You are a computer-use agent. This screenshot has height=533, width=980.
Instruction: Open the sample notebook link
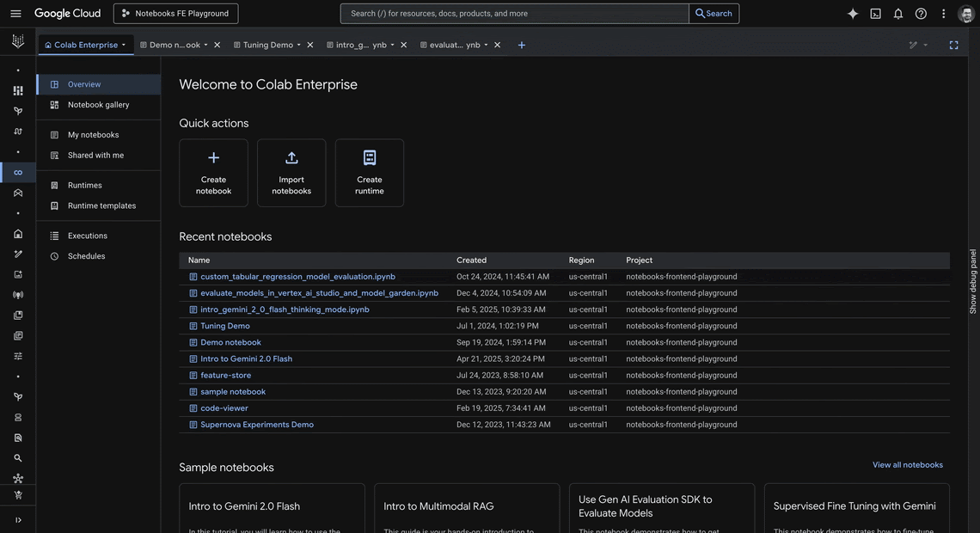coord(233,392)
